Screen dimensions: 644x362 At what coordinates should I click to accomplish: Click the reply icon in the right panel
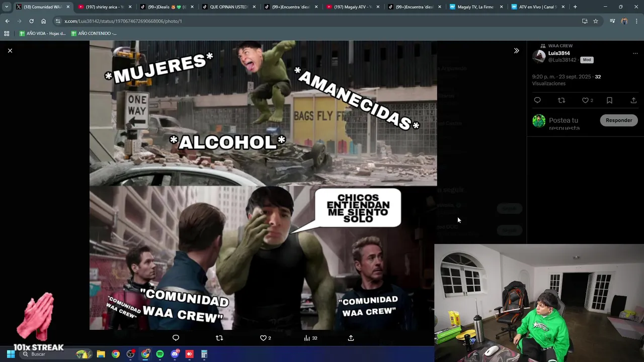point(537,100)
